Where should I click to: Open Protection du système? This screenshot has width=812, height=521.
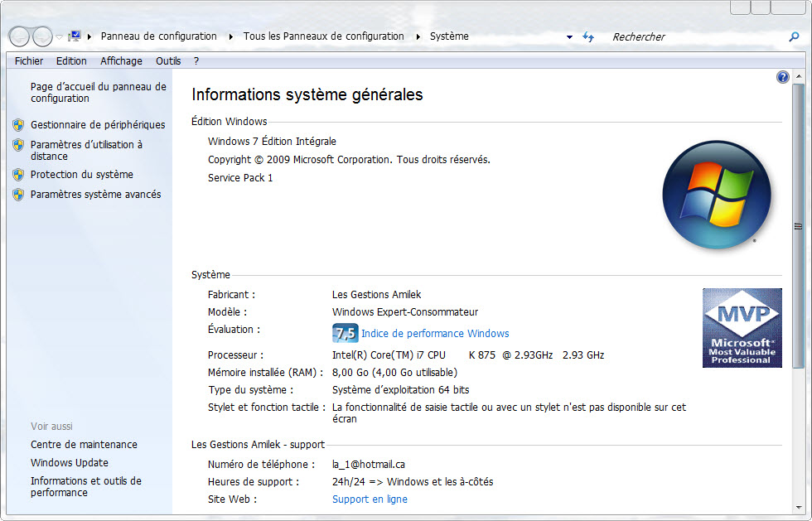[x=82, y=175]
